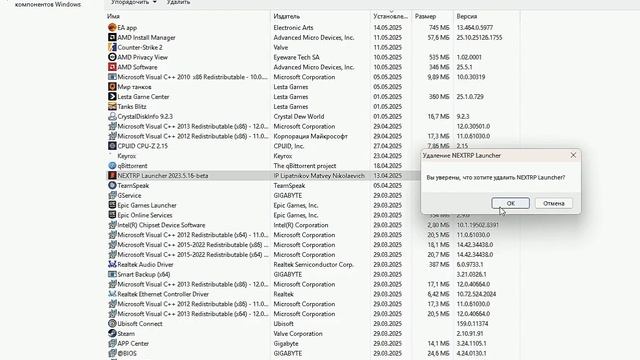
Task: Sort by the Установлено column header
Action: point(391,16)
